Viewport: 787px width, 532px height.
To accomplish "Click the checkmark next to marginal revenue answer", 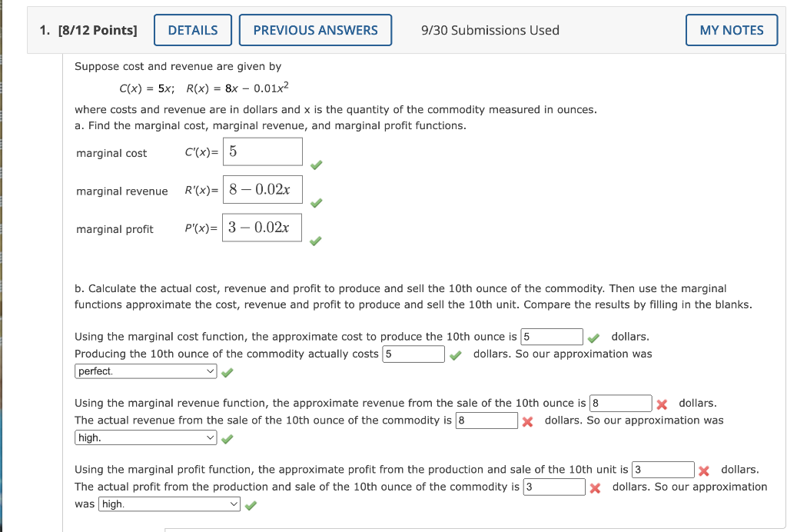I will point(317,203).
